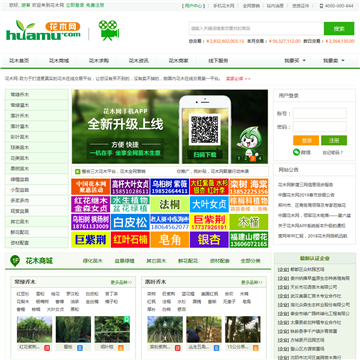Click the huamu.com logo
The image size is (360, 360).
(43, 30)
